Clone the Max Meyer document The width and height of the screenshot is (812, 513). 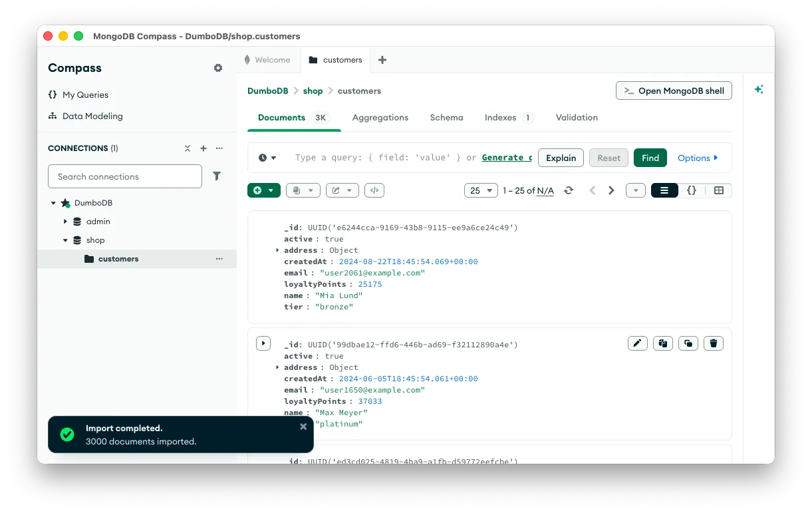688,343
